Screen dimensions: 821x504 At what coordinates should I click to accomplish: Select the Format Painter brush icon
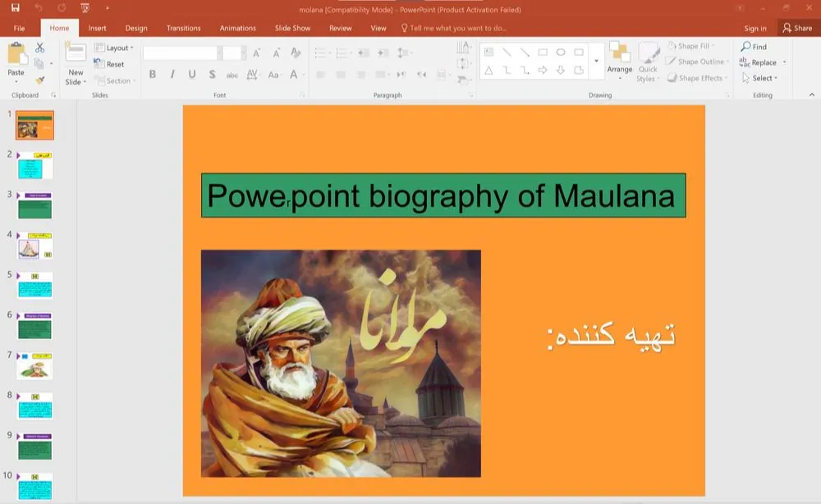click(39, 80)
